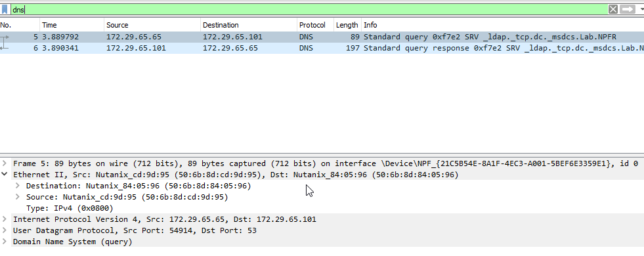This screenshot has height=256, width=644.
Task: Collapse the Ethernet II section
Action: click(x=4, y=175)
